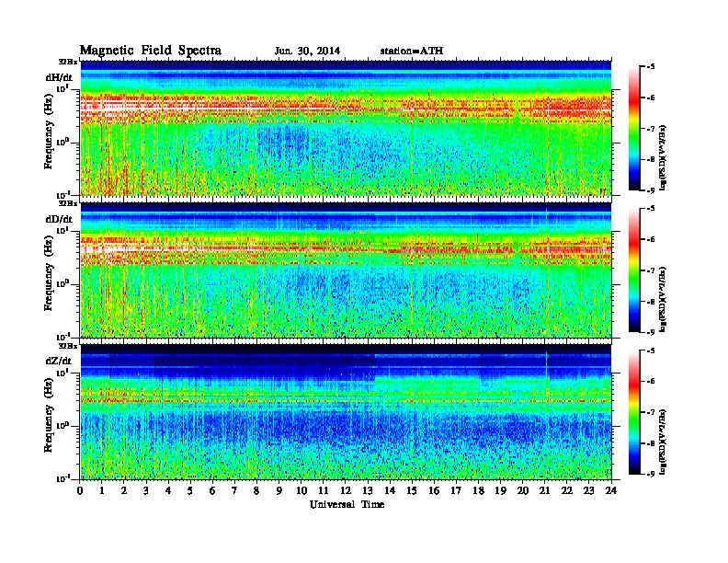This screenshot has width=728, height=563.
Task: Click hour "19" on the Universal Time axis
Action: point(500,491)
